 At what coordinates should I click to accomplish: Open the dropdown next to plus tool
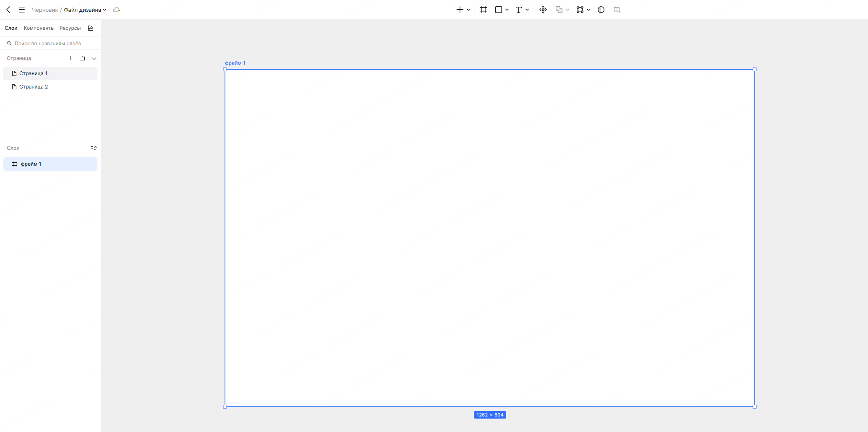pyautogui.click(x=468, y=10)
